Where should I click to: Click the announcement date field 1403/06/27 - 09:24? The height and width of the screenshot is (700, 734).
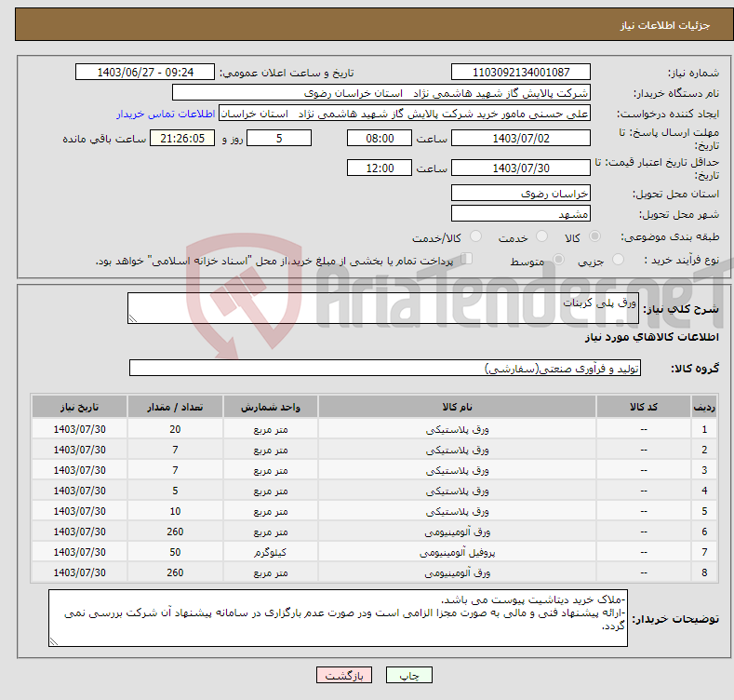coord(144,73)
